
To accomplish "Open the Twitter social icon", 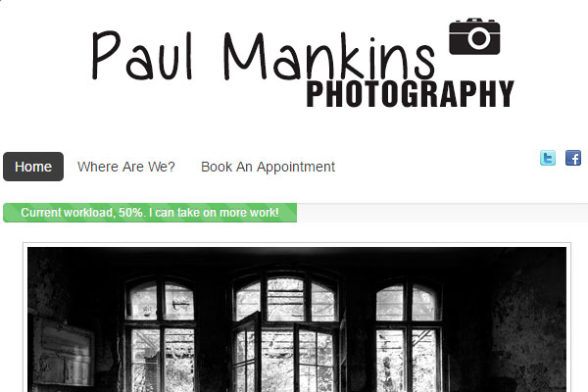I will 548,158.
